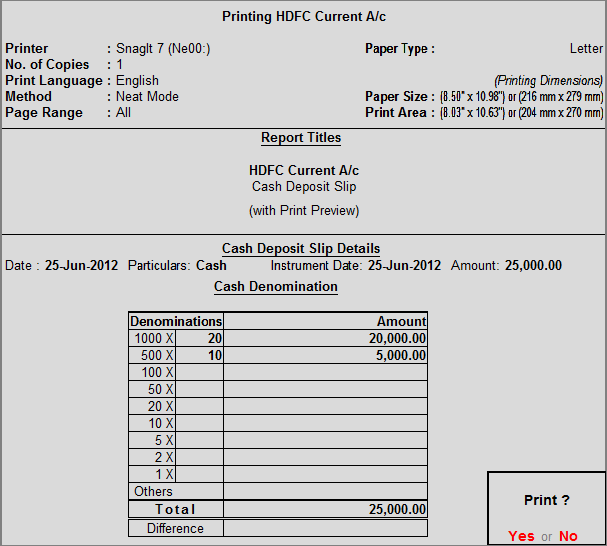Click the Denominations column header

[x=176, y=321]
